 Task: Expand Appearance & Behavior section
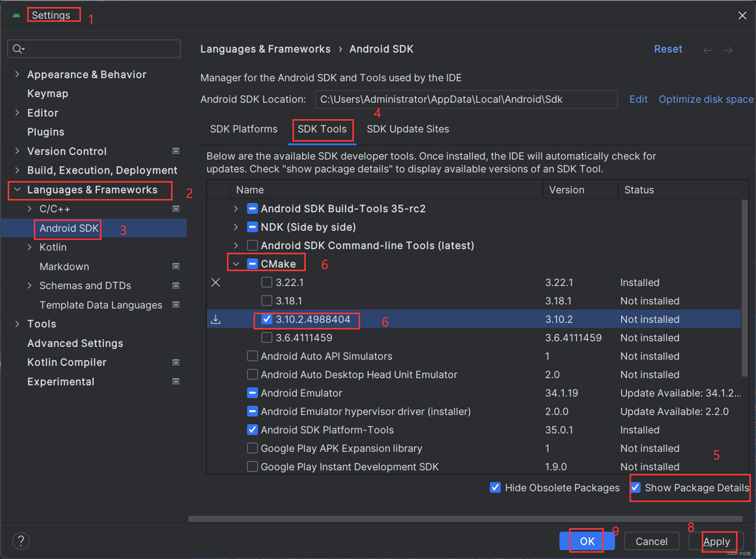pos(17,74)
